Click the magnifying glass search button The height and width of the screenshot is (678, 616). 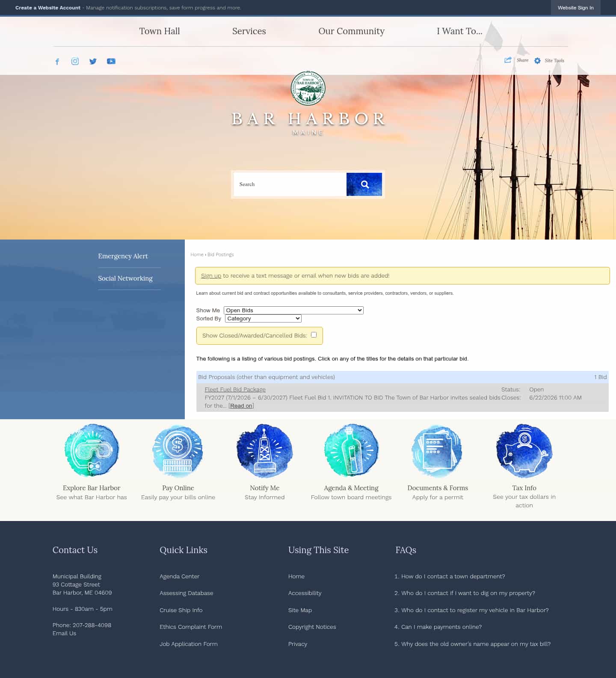[364, 184]
